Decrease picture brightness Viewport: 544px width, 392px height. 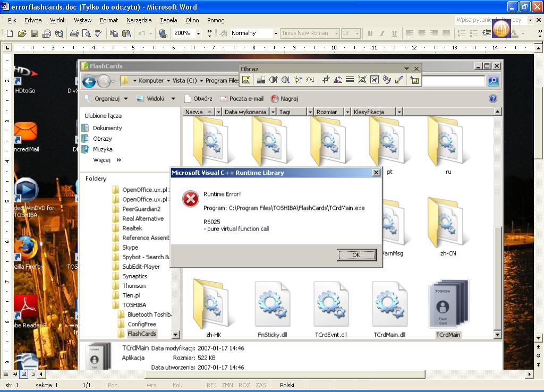click(x=310, y=80)
